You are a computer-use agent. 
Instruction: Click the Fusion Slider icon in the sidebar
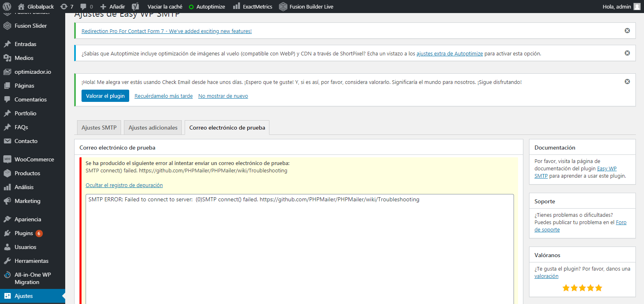7,26
